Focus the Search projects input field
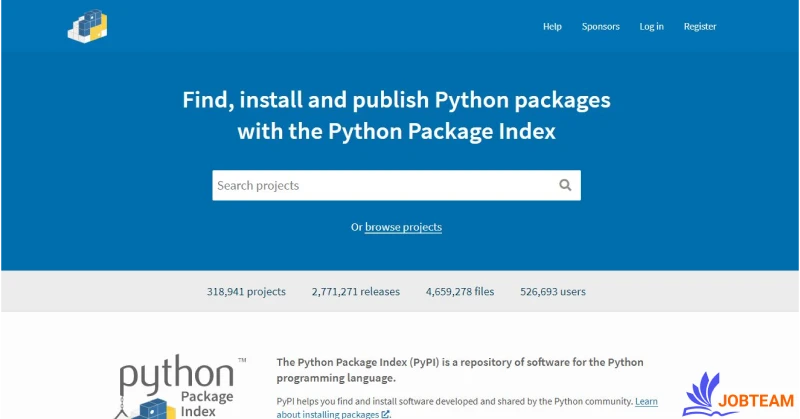Image resolution: width=800 pixels, height=419 pixels. (380, 185)
